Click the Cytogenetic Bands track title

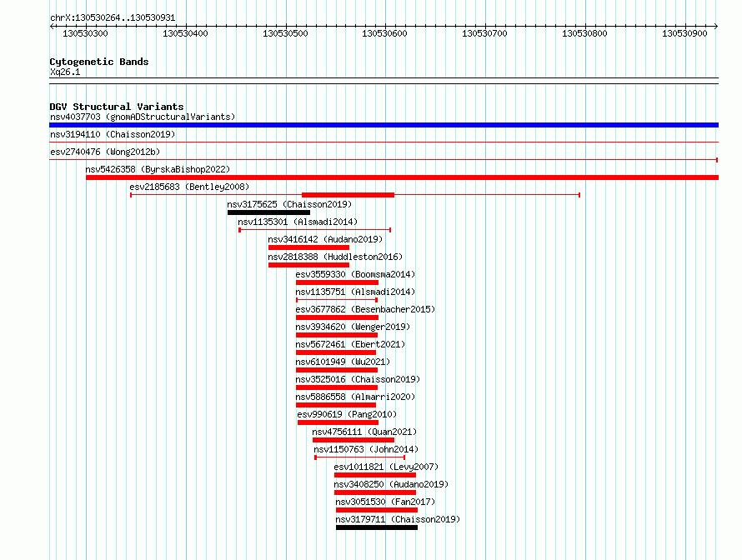(99, 62)
